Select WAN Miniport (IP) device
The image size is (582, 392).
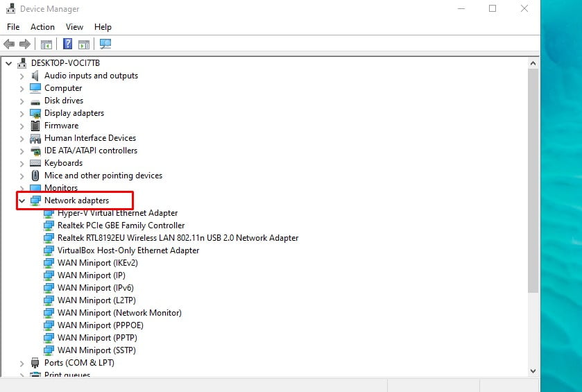[x=92, y=275]
